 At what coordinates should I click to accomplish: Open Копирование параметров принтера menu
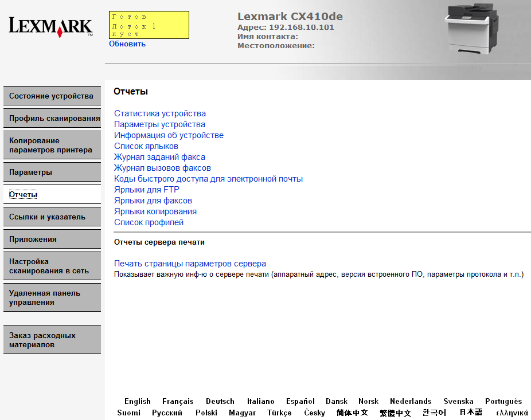point(52,145)
